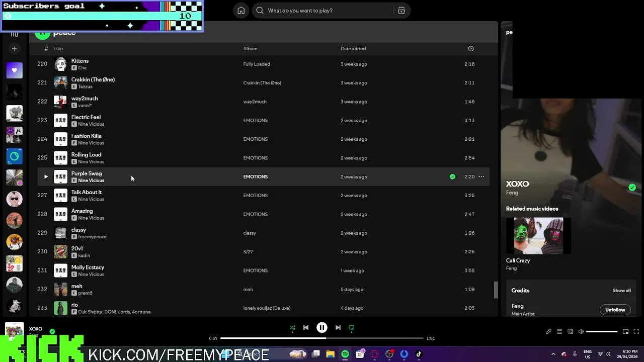Click the playlist vertical scrollbar thumb
The image size is (644, 362).
tap(496, 290)
